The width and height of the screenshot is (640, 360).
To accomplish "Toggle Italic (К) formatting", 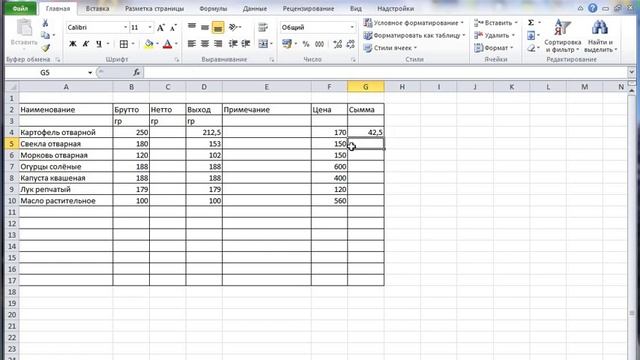I will tap(86, 44).
